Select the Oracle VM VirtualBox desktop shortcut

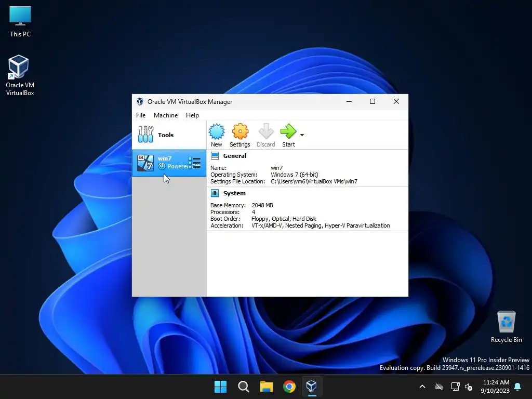click(x=20, y=75)
